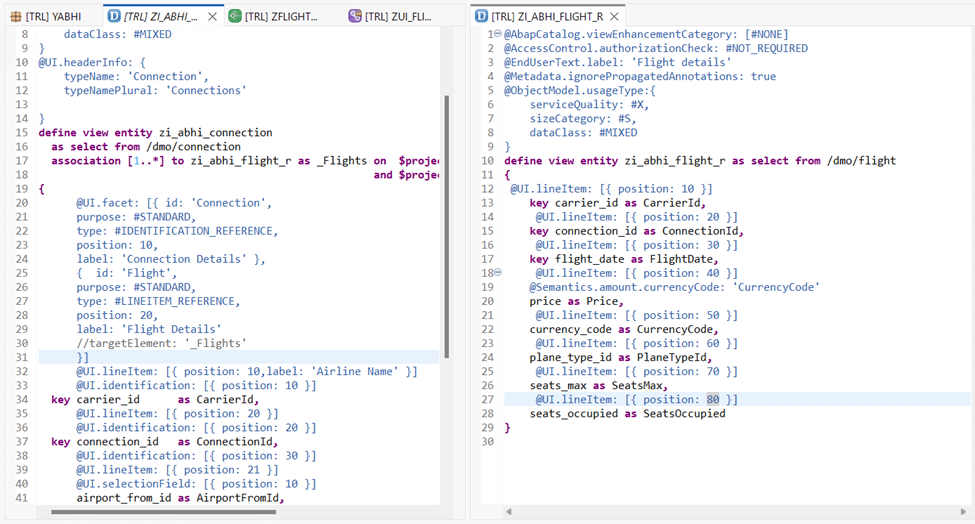Place cursor on highlighted position 80 value

(713, 400)
